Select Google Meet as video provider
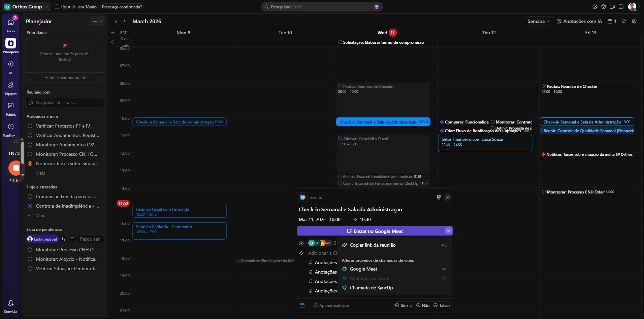 point(363,269)
